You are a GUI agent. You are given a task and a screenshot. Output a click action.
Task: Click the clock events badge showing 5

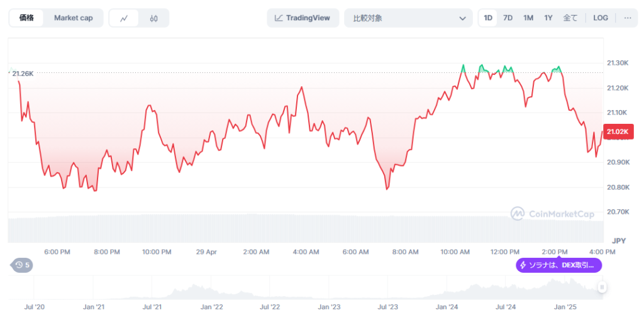click(23, 265)
